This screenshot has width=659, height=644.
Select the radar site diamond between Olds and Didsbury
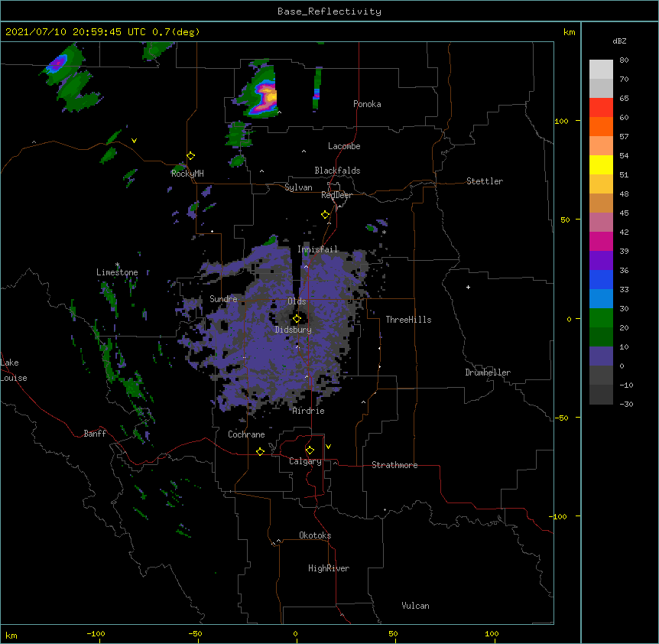297,319
